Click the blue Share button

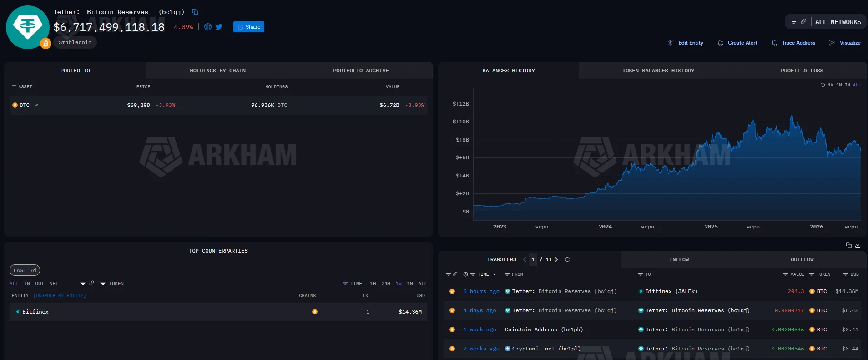[x=249, y=27]
